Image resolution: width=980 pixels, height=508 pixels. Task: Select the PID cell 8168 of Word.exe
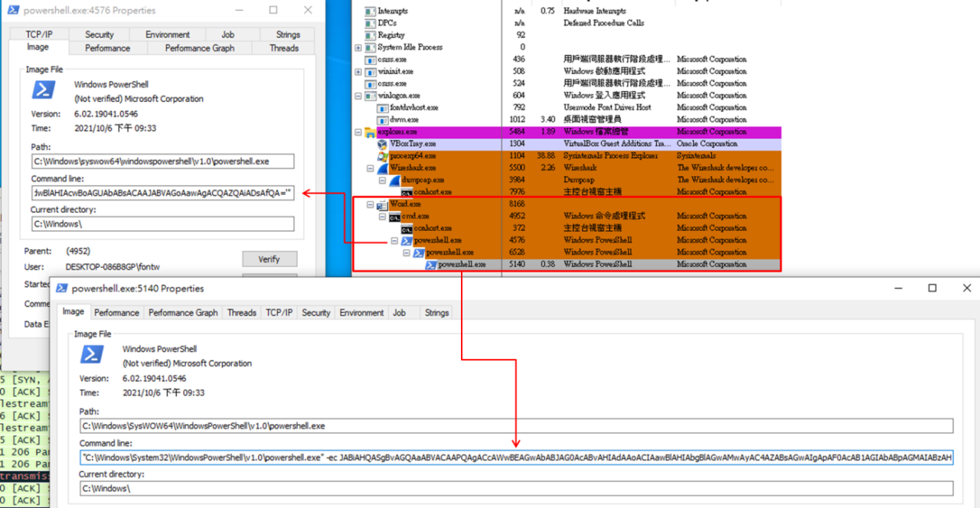click(x=518, y=204)
